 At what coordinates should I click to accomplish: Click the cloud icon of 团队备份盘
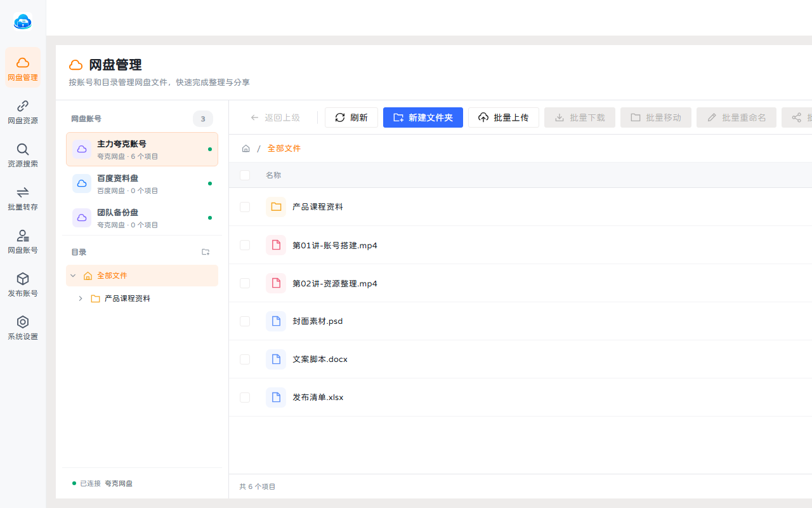82,218
